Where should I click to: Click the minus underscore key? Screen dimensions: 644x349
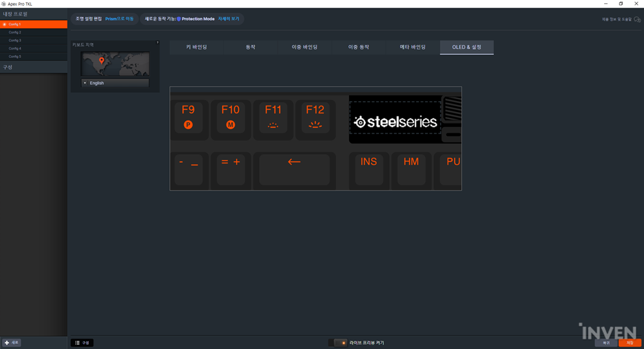(x=189, y=169)
